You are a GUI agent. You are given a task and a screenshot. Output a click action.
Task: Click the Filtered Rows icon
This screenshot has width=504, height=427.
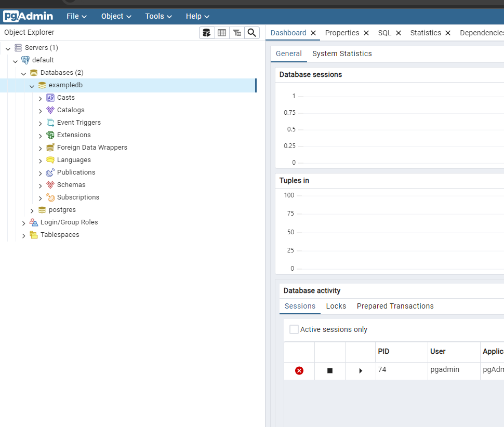pyautogui.click(x=237, y=33)
